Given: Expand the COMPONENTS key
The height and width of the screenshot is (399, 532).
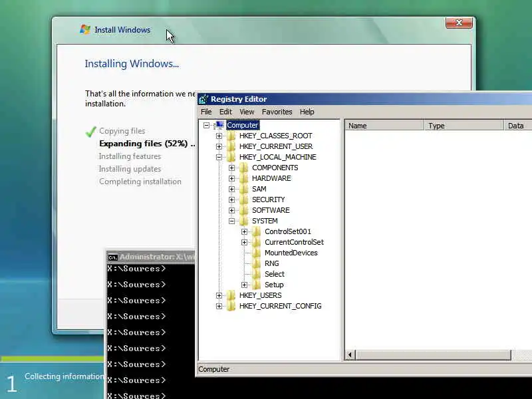Looking at the screenshot, I should pos(231,168).
